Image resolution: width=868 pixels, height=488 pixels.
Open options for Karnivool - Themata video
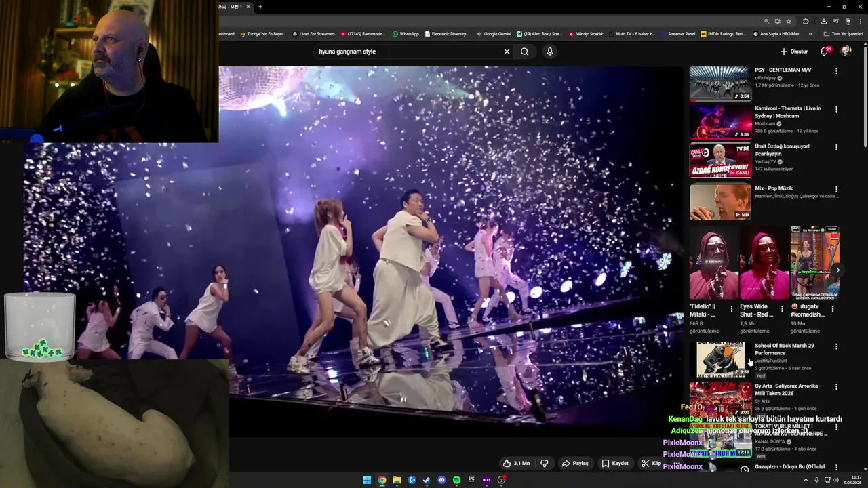coord(836,109)
